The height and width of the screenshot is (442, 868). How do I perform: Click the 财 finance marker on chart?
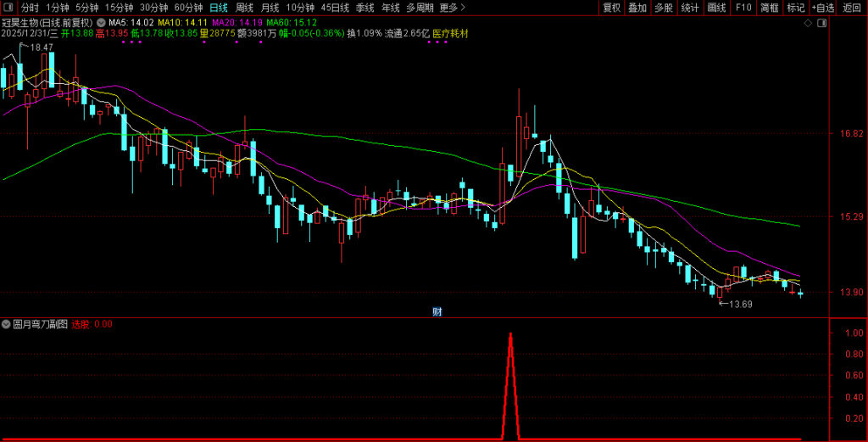437,311
